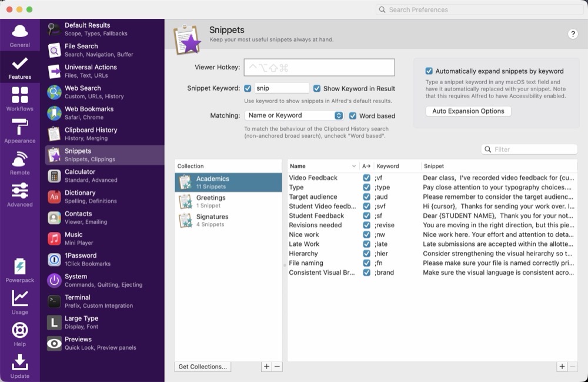Click the ;type keyword cell
The image size is (588, 382).
[382, 187]
